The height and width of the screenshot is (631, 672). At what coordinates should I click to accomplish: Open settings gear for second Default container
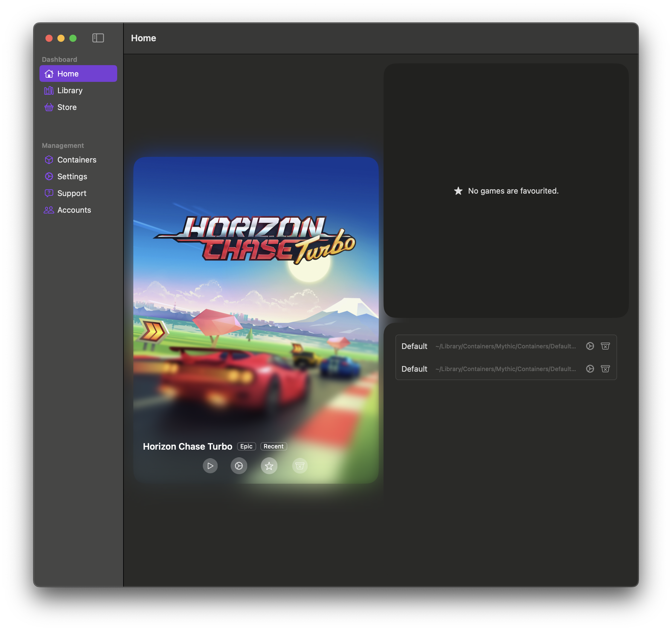590,369
